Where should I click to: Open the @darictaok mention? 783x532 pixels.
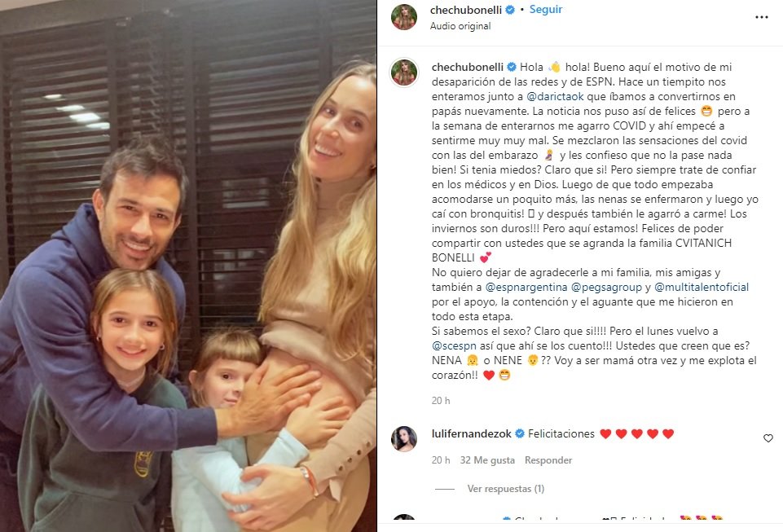pos(555,96)
